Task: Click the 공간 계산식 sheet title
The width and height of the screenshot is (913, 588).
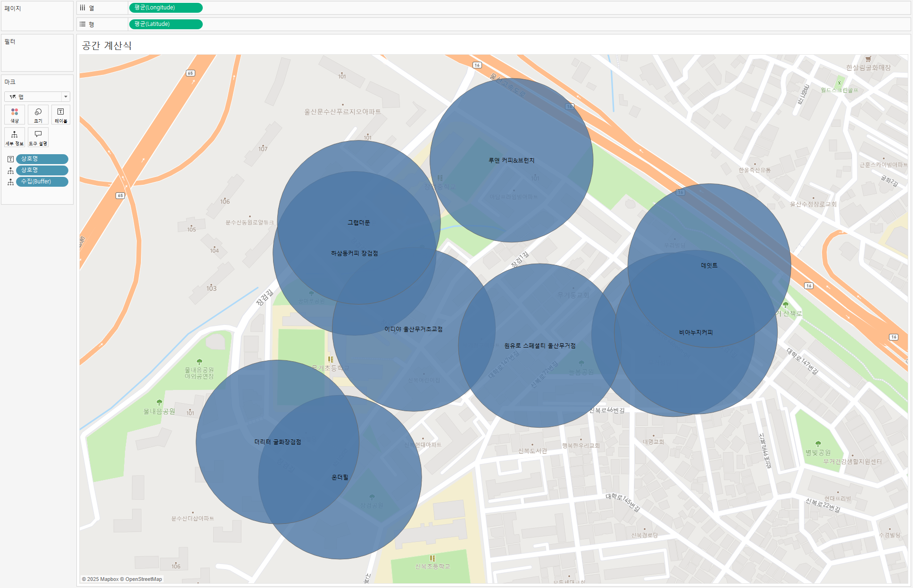Action: pyautogui.click(x=107, y=46)
